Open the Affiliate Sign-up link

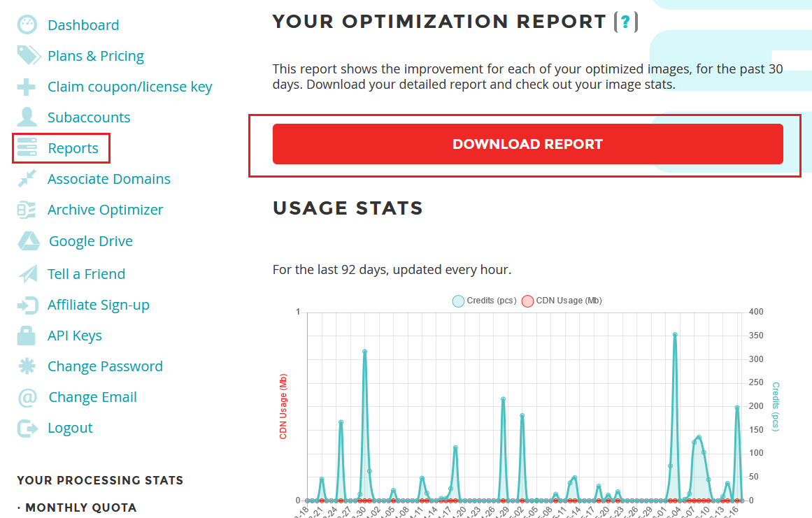tap(98, 305)
